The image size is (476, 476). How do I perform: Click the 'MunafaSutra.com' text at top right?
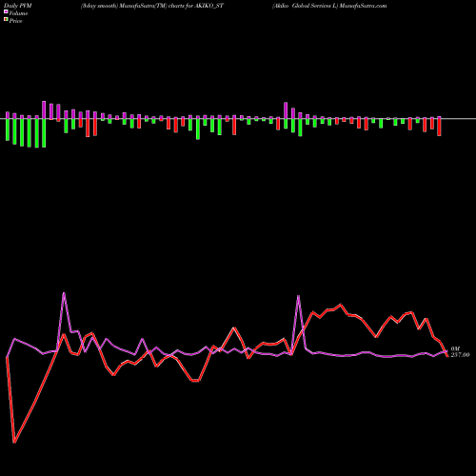[x=363, y=6]
